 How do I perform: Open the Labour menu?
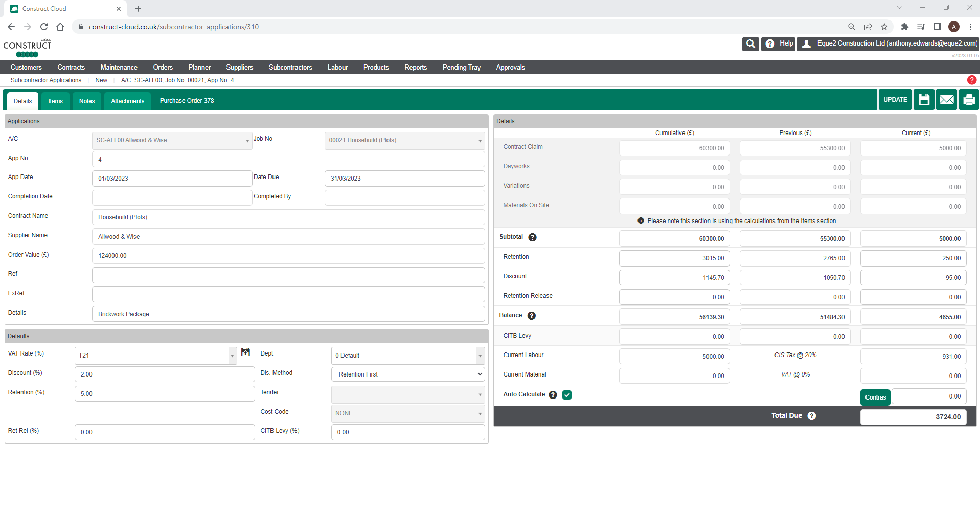(337, 68)
